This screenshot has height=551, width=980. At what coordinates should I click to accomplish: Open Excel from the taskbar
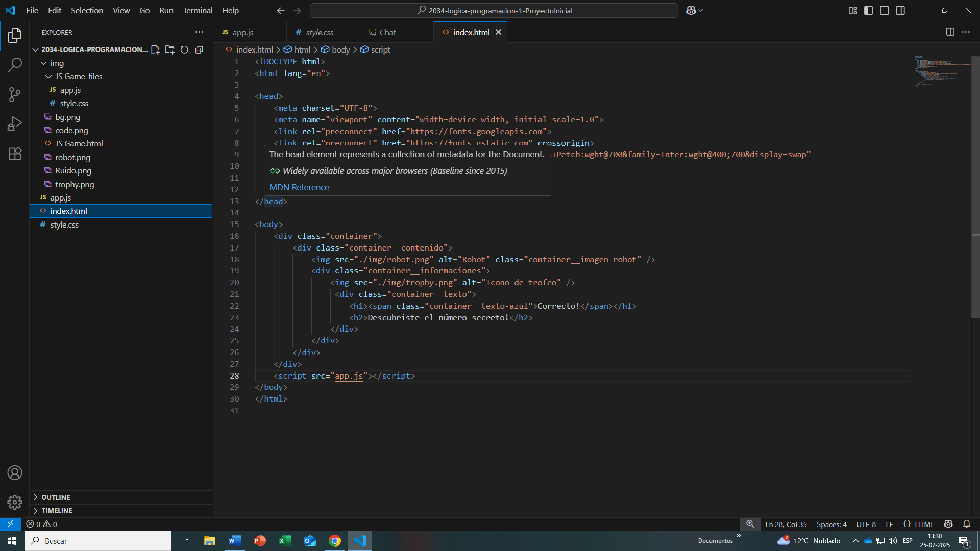pos(284,541)
